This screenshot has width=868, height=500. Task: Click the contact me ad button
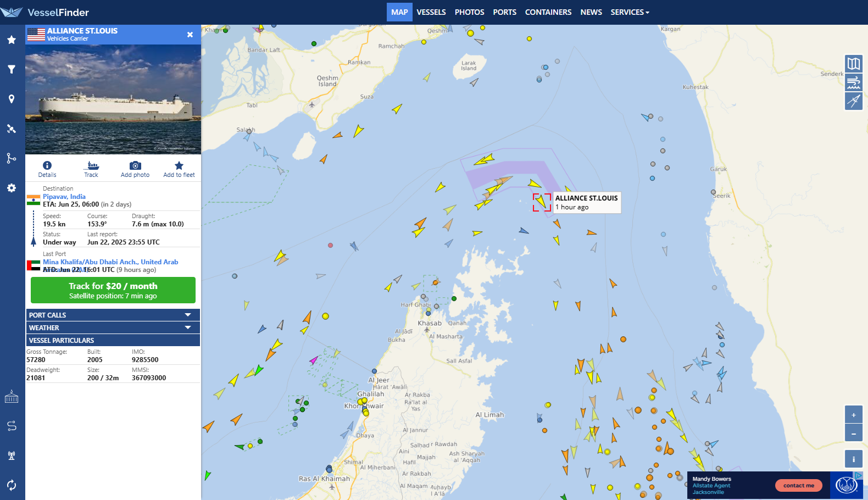point(799,486)
